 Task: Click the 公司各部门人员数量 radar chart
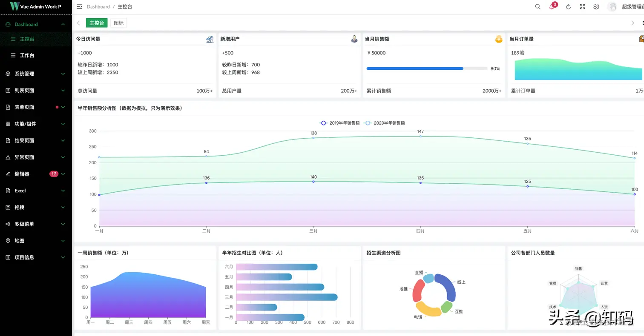coord(579,294)
